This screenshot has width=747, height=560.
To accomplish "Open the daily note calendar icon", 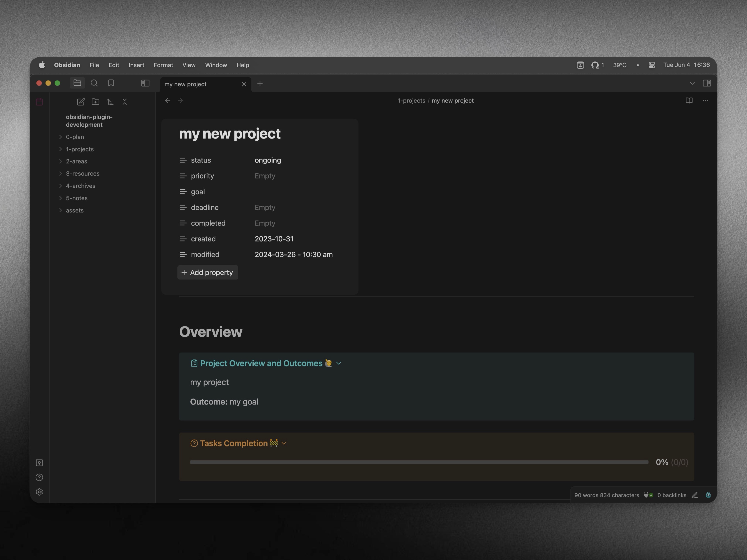I will pyautogui.click(x=40, y=102).
